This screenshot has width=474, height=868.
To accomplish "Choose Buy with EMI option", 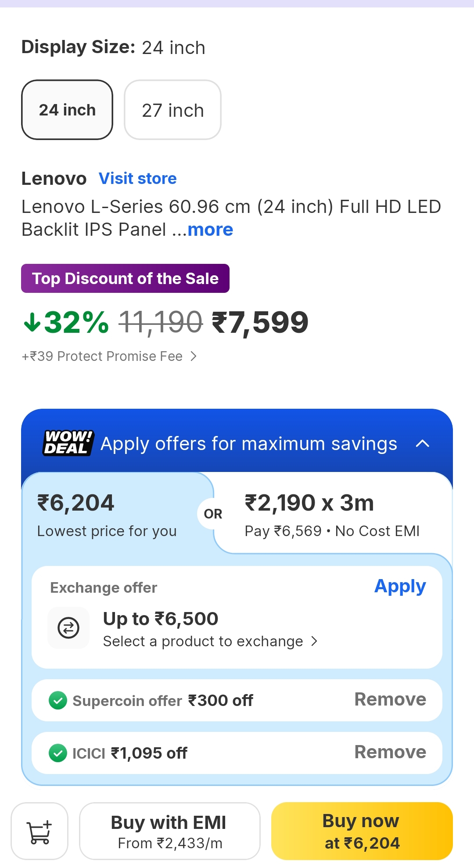I will [169, 831].
